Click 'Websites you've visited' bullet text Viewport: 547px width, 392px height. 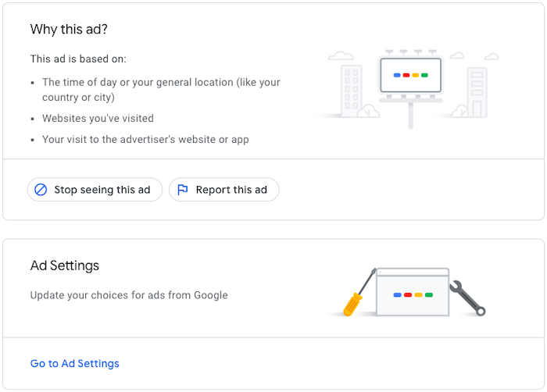click(98, 119)
